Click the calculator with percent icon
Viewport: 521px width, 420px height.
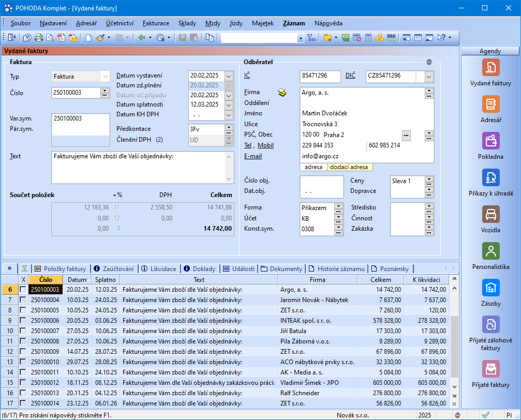coord(357,38)
